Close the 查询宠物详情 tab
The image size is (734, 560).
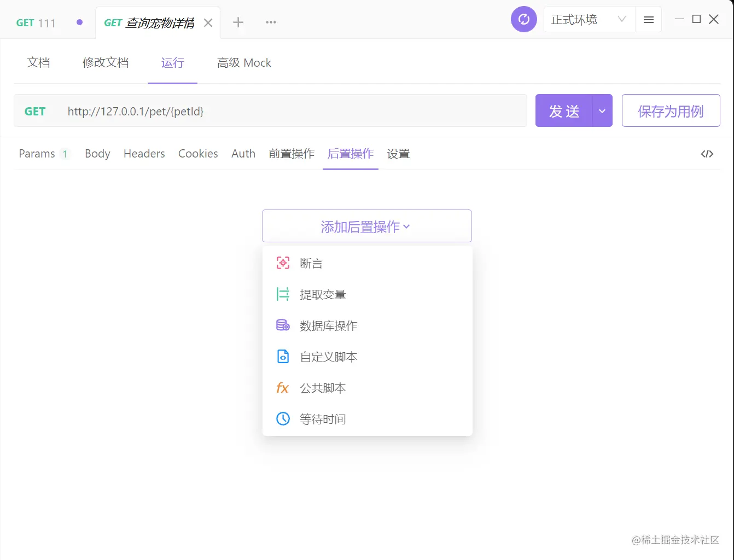coord(208,23)
